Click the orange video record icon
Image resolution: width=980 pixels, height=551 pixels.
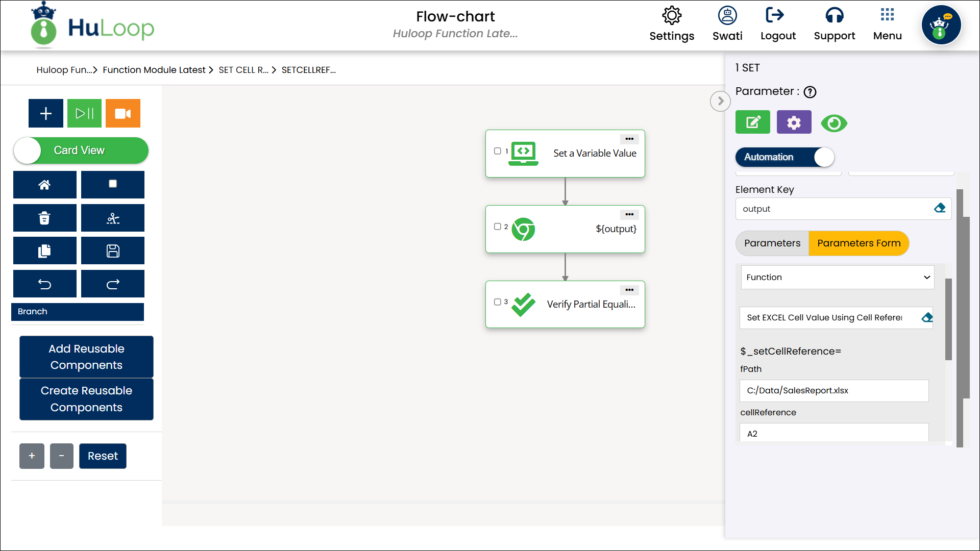[x=122, y=113]
